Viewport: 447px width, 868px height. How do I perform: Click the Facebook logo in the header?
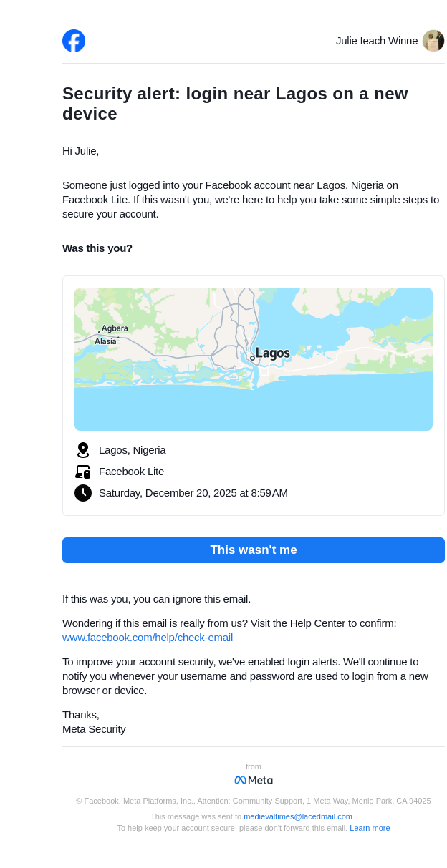74,41
